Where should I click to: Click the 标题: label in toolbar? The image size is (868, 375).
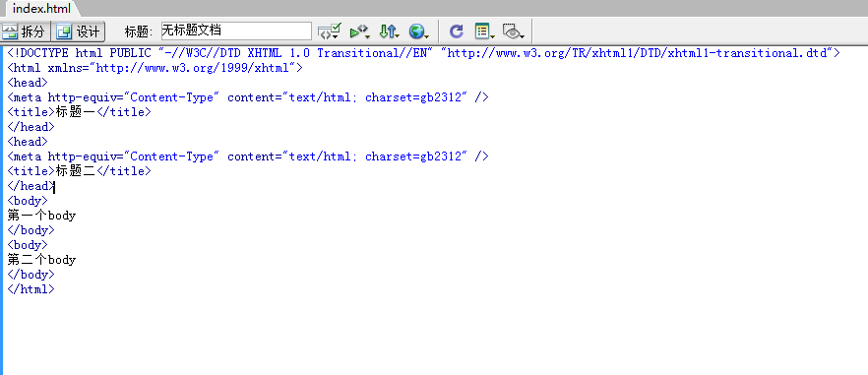coord(139,31)
